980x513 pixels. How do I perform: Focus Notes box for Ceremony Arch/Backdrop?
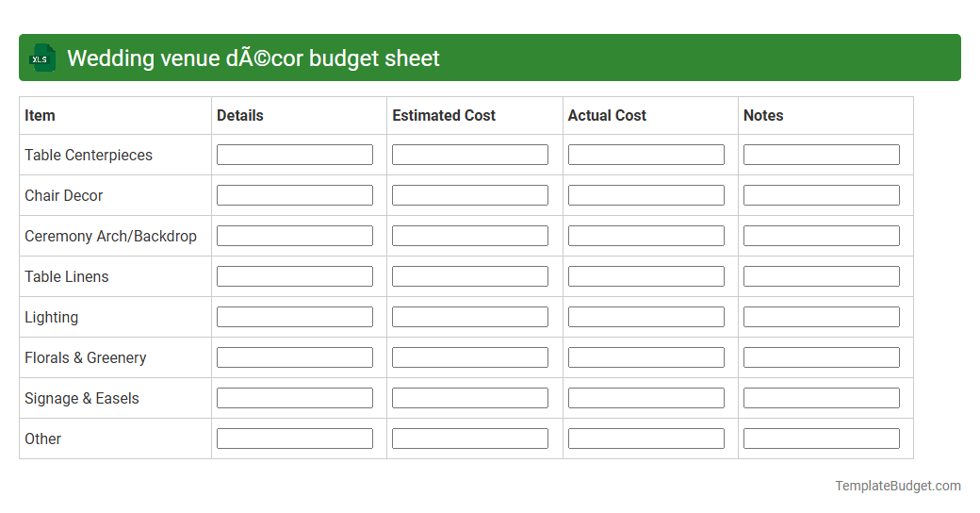pyautogui.click(x=822, y=236)
